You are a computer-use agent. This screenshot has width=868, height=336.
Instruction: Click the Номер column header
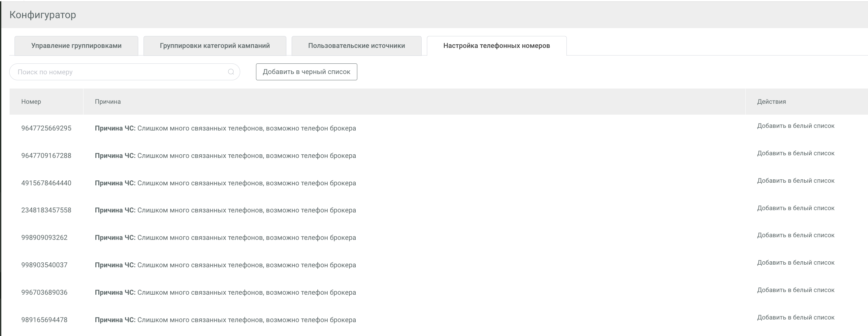[31, 101]
